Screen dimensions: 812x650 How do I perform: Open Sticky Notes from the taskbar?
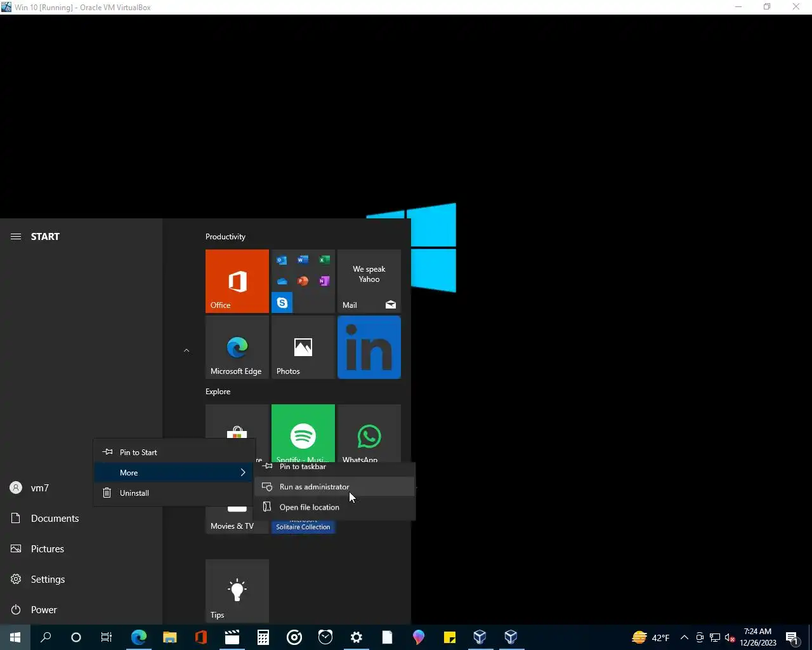pyautogui.click(x=450, y=637)
